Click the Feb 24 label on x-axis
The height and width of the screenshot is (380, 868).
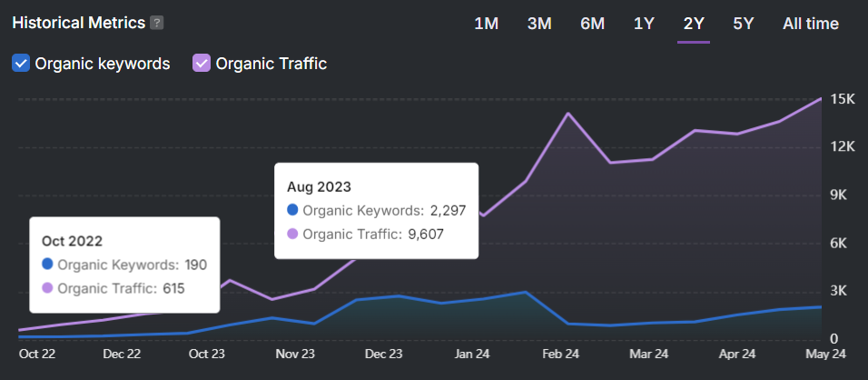[x=560, y=354]
